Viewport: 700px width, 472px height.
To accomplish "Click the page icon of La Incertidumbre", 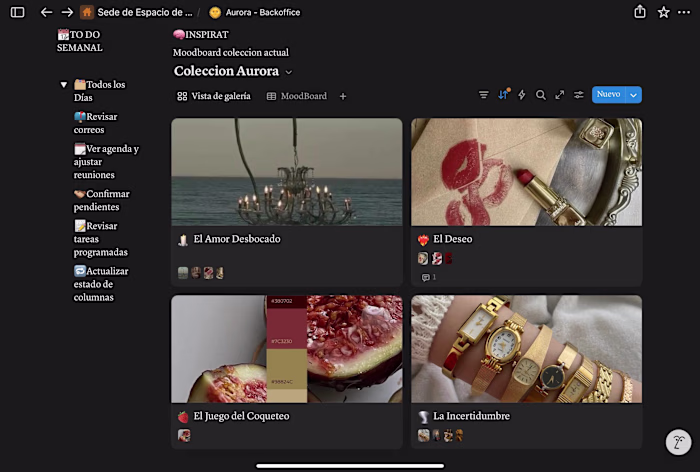I will 423,417.
